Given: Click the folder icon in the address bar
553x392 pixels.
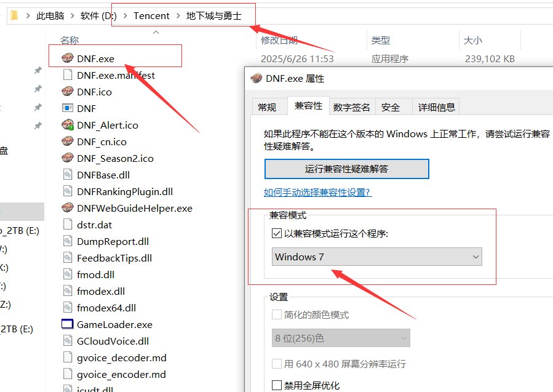Looking at the screenshot, I should pos(14,15).
